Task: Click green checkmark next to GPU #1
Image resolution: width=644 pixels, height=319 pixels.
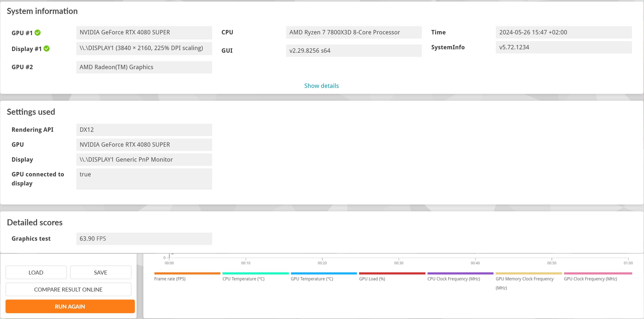Action: 37,33
